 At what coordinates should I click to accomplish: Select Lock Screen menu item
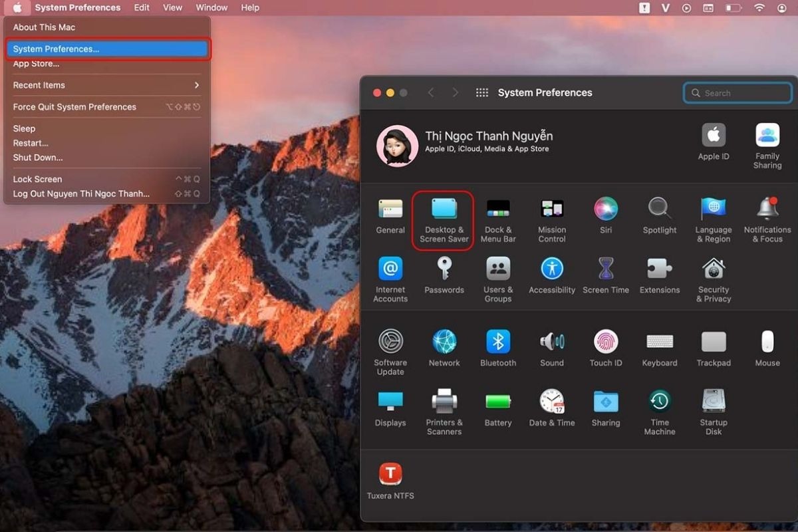107,180
